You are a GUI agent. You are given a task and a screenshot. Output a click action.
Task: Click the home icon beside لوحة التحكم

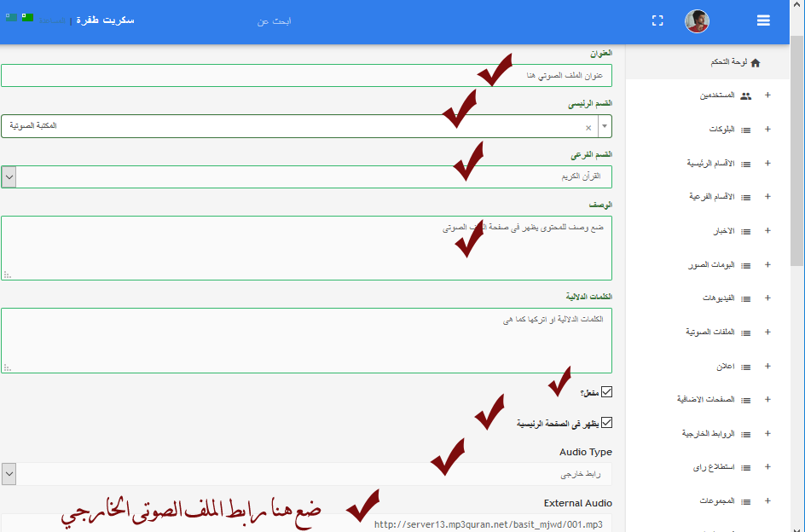(755, 63)
